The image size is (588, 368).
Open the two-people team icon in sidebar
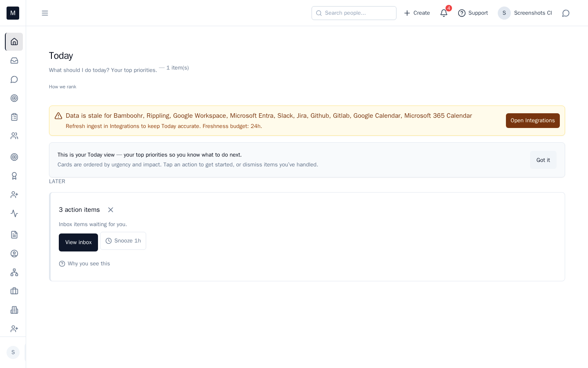(14, 136)
